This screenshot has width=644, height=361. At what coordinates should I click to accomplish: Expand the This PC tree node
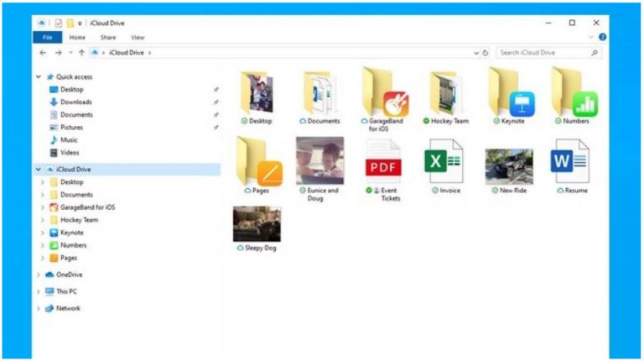pos(39,291)
